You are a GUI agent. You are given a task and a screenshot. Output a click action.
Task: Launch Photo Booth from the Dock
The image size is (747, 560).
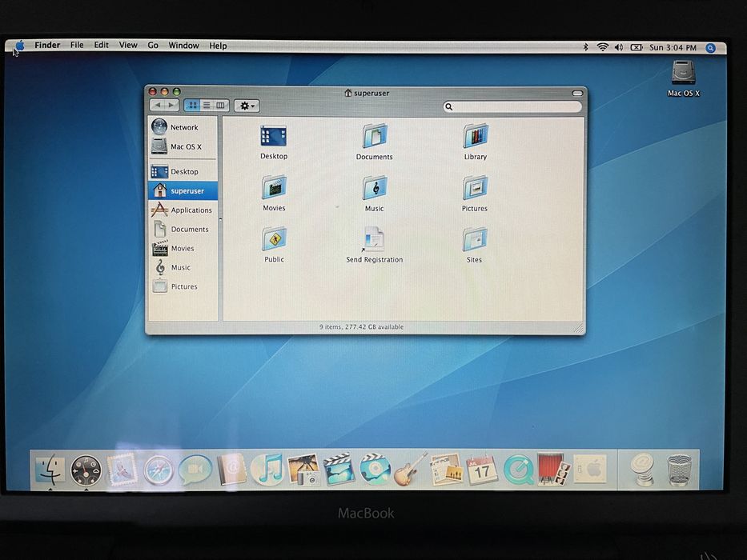click(x=553, y=470)
